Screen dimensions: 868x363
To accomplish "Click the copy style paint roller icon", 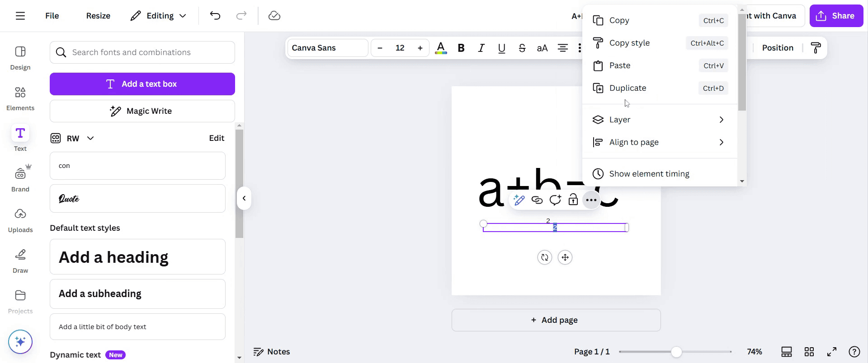I will pos(816,48).
